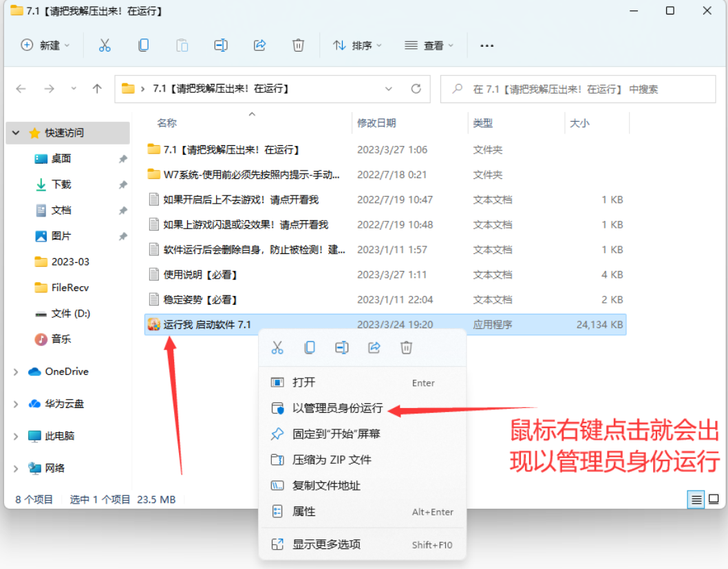This screenshot has height=569, width=728.
Task: Click the Copy icon in the context menu
Action: 310,347
